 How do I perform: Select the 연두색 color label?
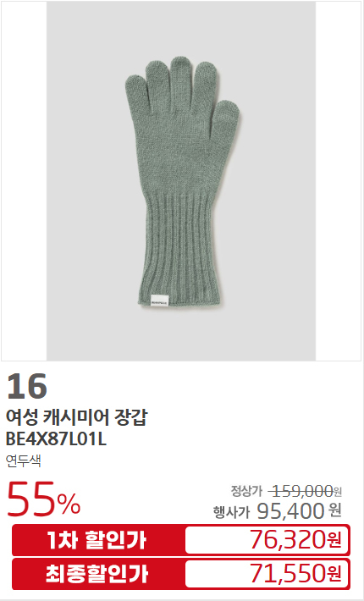pyautogui.click(x=24, y=460)
